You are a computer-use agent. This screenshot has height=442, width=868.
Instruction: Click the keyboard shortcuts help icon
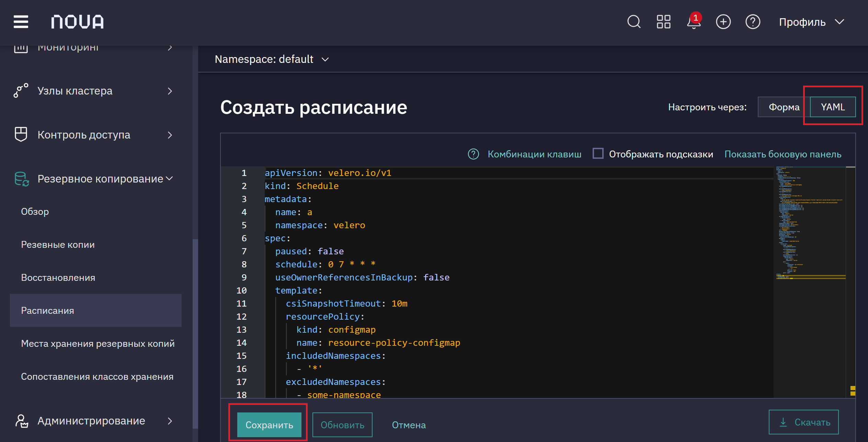(473, 154)
